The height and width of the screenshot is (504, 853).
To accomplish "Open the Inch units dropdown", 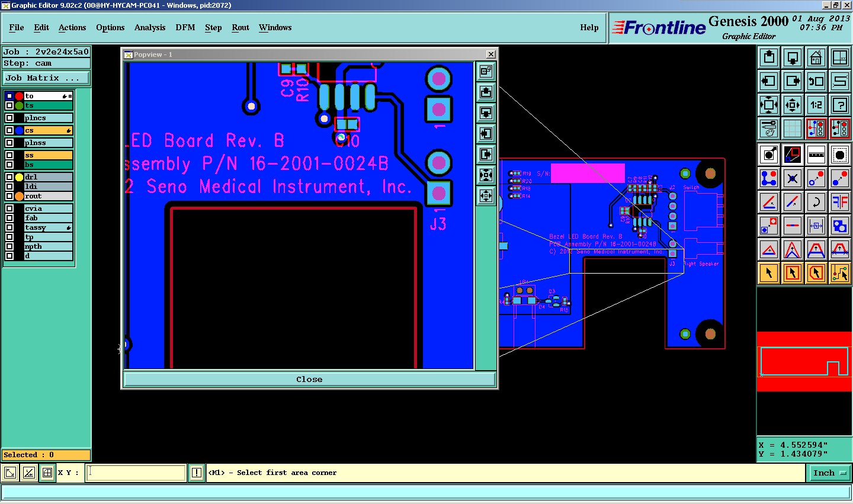I will 829,473.
